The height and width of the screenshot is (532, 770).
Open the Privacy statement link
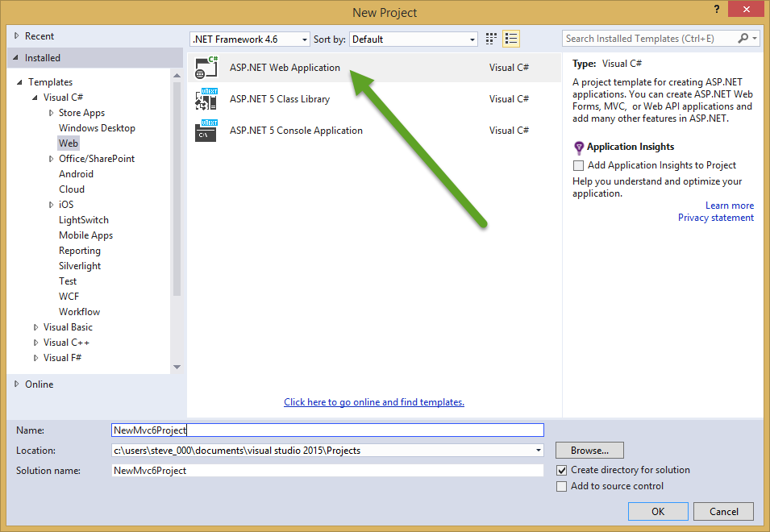coord(715,218)
